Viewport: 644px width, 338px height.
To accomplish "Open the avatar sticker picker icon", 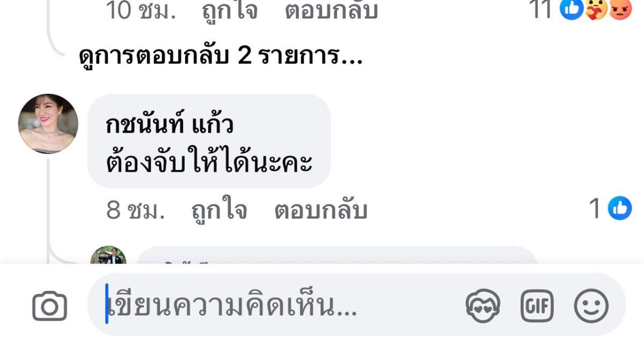I will point(482,306).
